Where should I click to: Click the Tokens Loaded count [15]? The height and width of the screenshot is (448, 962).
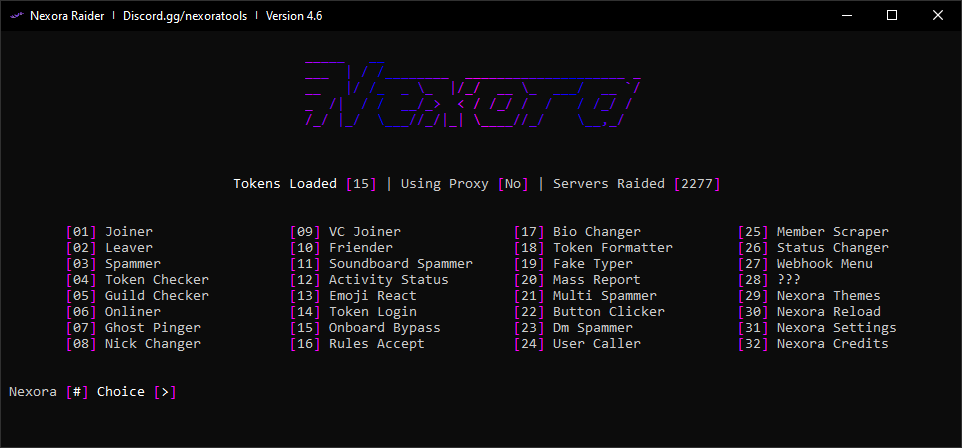coord(361,184)
